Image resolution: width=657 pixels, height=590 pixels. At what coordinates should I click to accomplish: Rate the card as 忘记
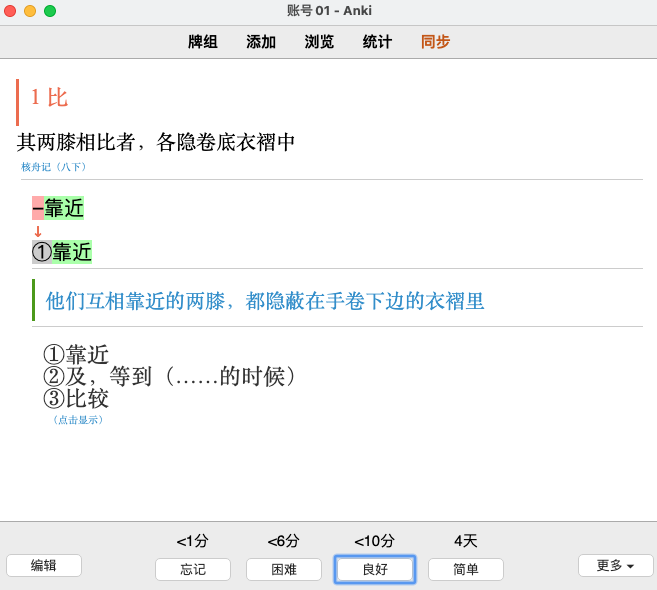pos(193,569)
